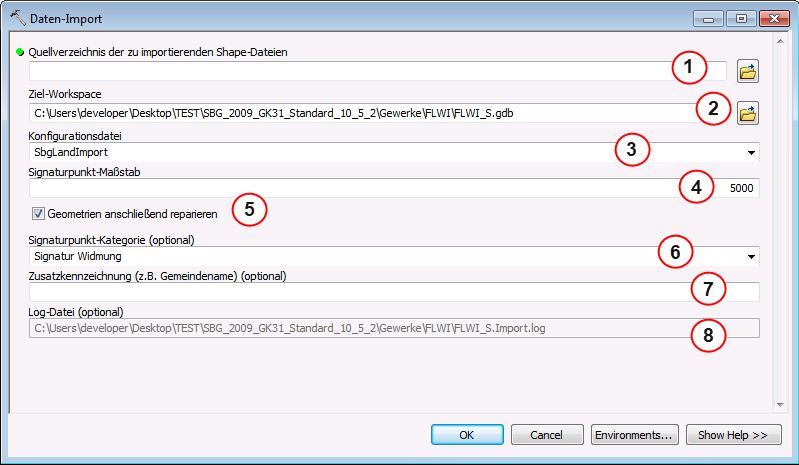Click the Signaturpunkt-Maßstab field with 5000

(x=394, y=188)
